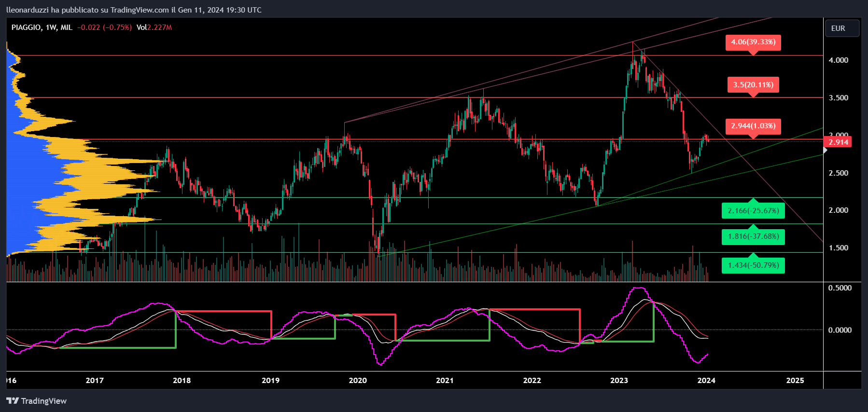Click the 2.166(-25.67%) green price label
Image resolution: width=868 pixels, height=412 pixels.
[x=753, y=211]
